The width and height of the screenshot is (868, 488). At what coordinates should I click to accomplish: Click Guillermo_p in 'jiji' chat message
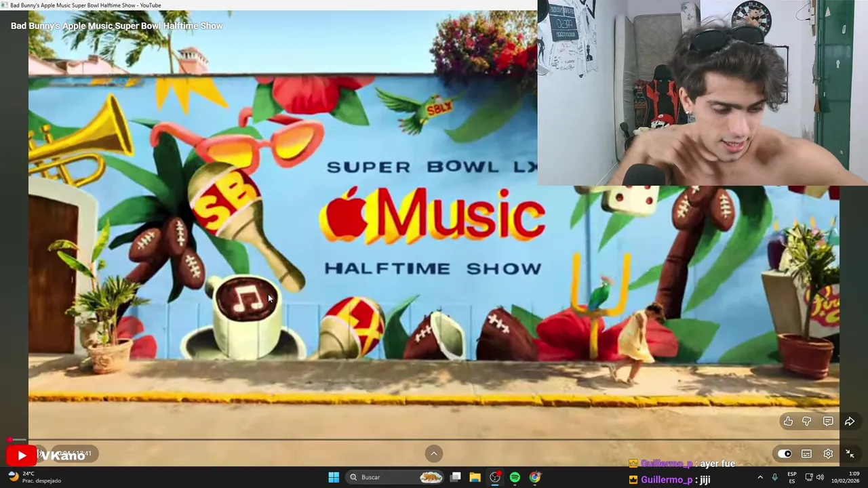click(x=666, y=479)
